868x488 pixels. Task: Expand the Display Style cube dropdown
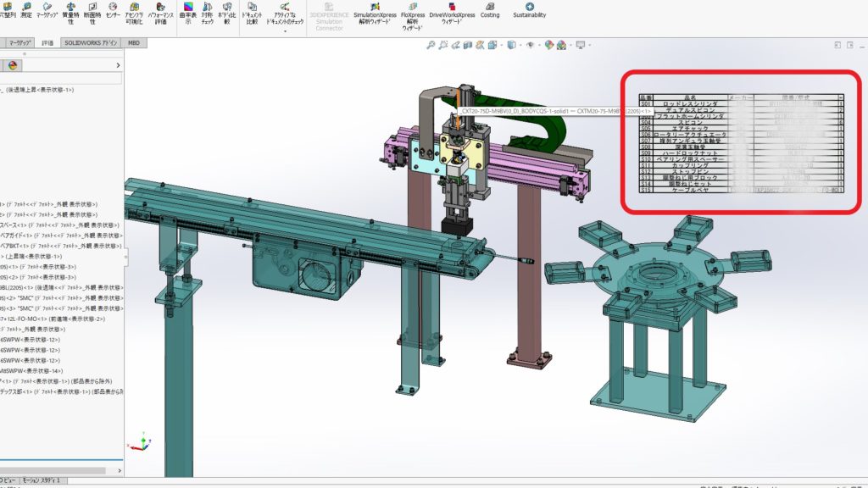pos(513,45)
